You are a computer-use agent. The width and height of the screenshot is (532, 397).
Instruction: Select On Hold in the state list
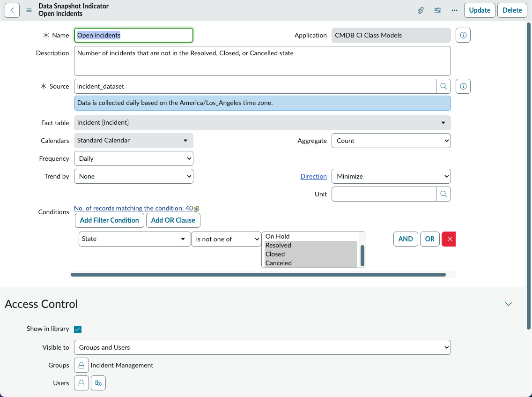311,236
